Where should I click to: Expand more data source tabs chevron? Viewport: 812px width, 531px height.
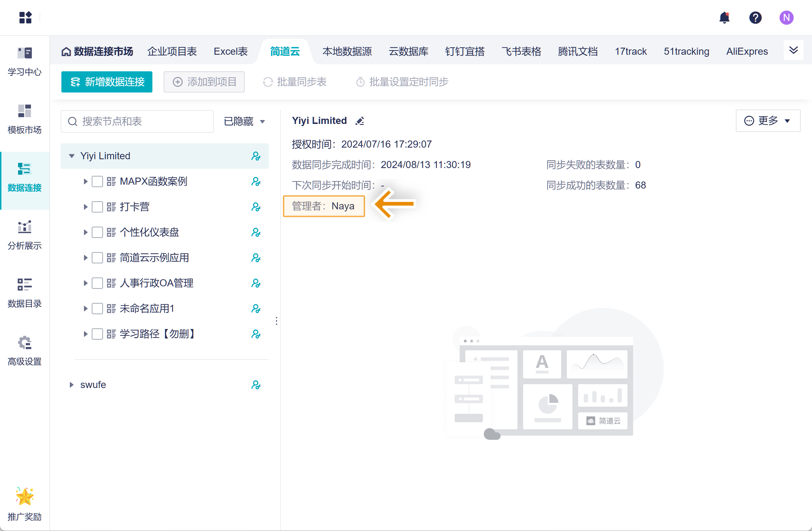click(793, 50)
